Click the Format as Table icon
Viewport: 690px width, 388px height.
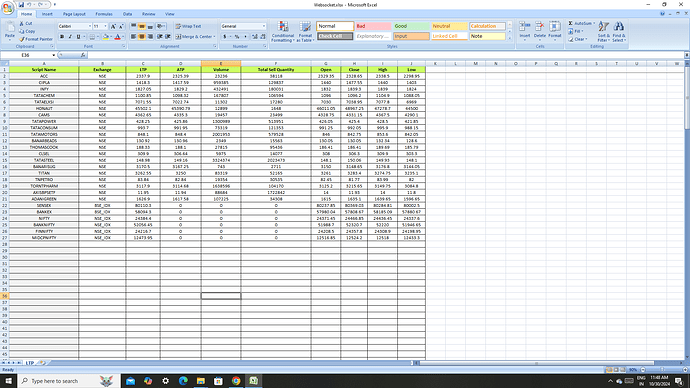[x=305, y=27]
